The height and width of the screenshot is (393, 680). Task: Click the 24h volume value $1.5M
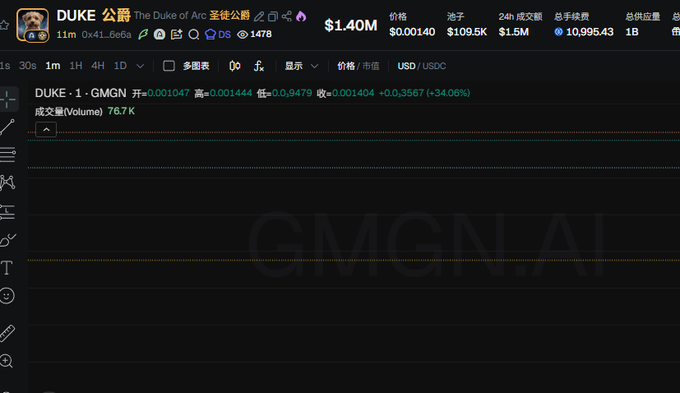[x=513, y=32]
